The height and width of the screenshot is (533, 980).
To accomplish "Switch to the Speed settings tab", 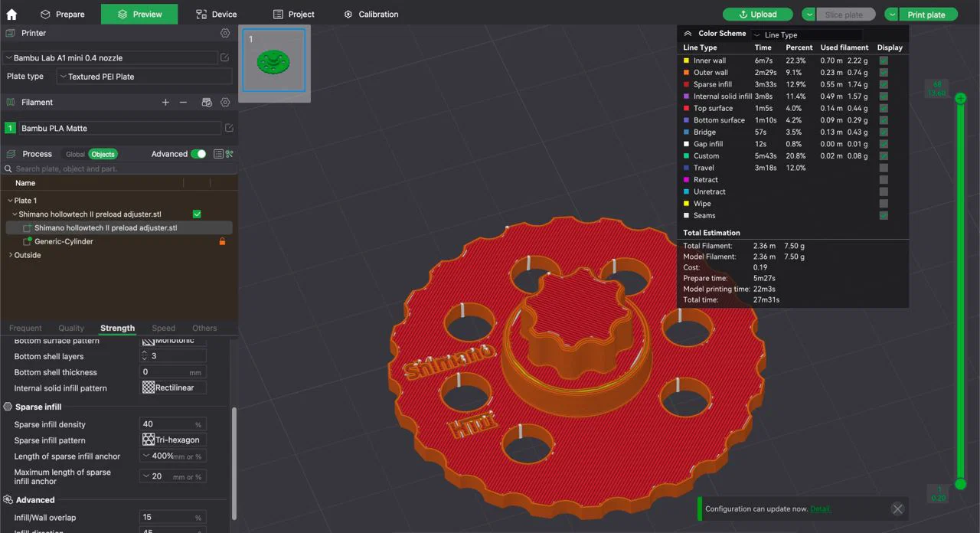I will 163,328.
